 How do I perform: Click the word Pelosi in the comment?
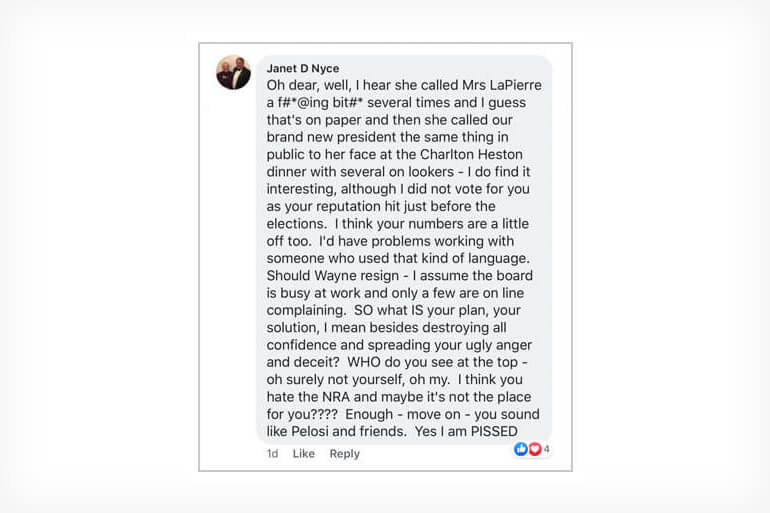310,431
